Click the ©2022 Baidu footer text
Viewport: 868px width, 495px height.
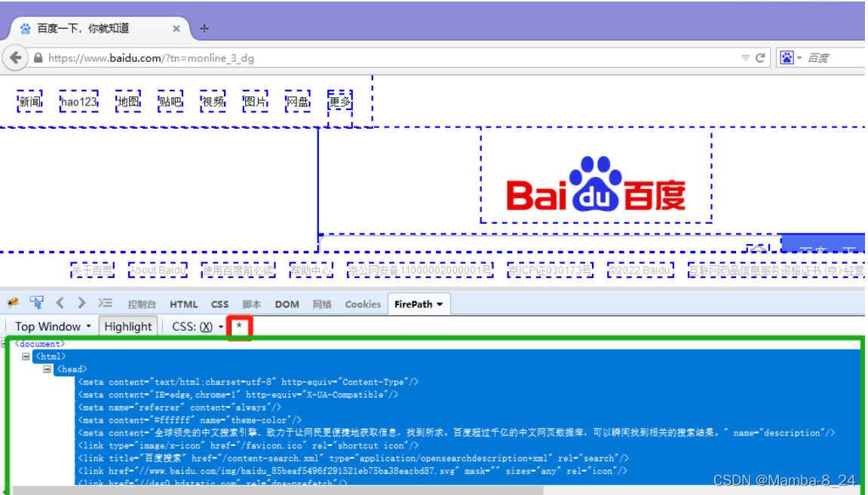(640, 270)
